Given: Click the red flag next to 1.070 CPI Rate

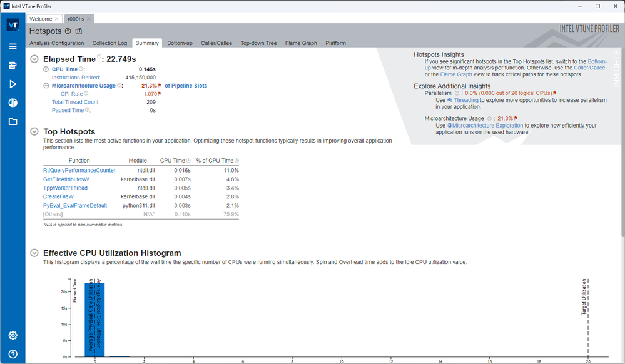Looking at the screenshot, I should click(160, 93).
